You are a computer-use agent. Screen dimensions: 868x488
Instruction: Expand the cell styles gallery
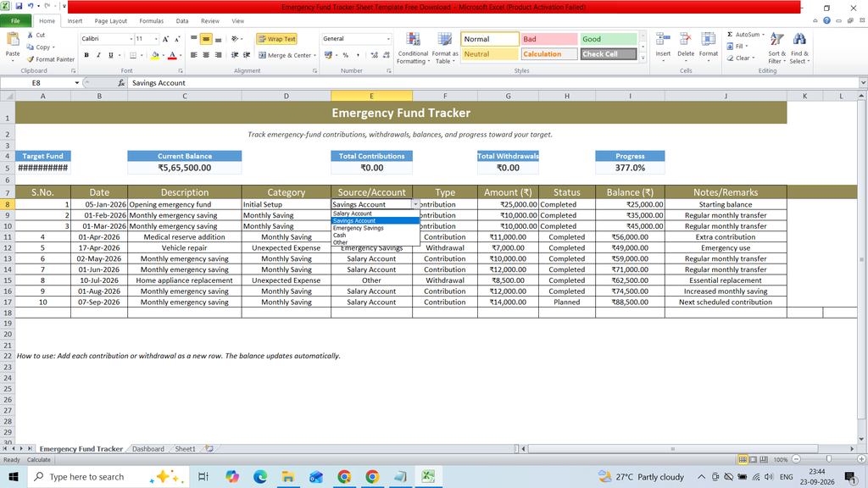(643, 58)
